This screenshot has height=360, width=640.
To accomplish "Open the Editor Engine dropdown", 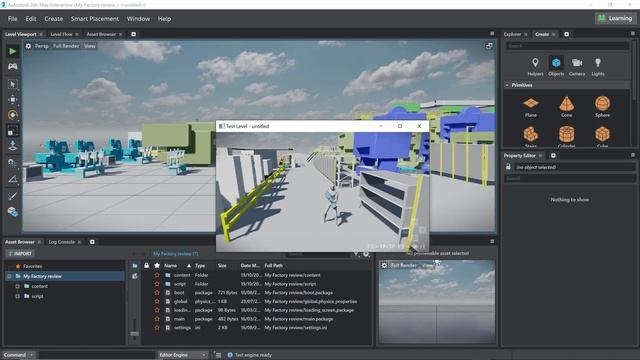I will click(182, 355).
